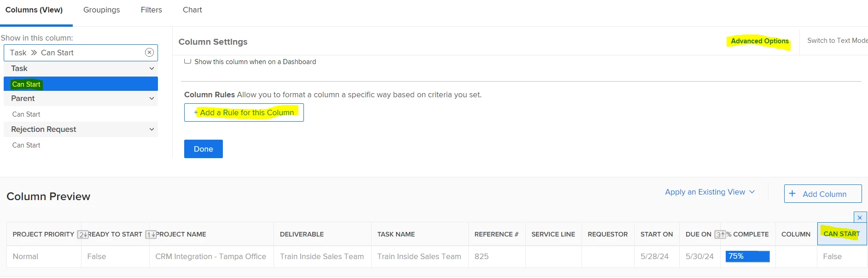
Task: Open the Filters tab
Action: tap(151, 10)
